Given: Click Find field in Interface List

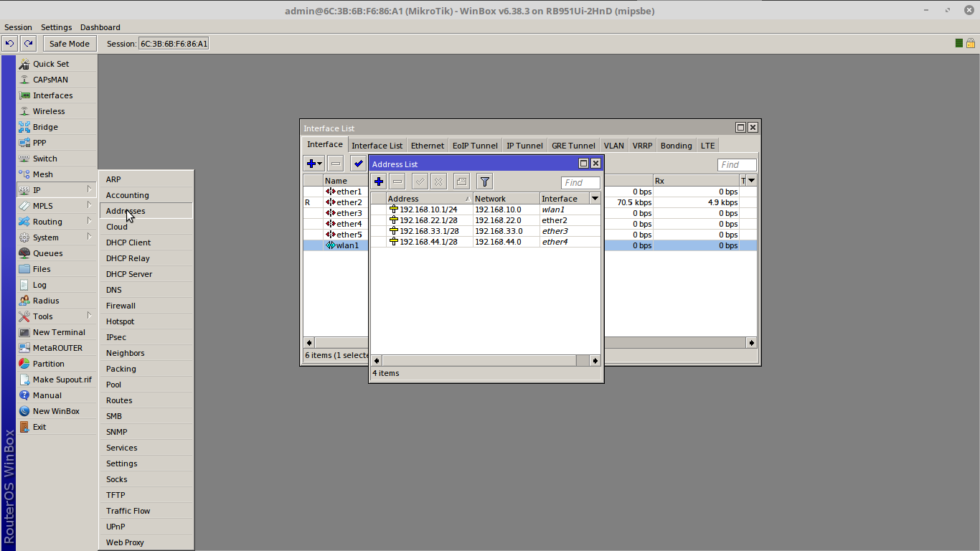Looking at the screenshot, I should pos(737,165).
